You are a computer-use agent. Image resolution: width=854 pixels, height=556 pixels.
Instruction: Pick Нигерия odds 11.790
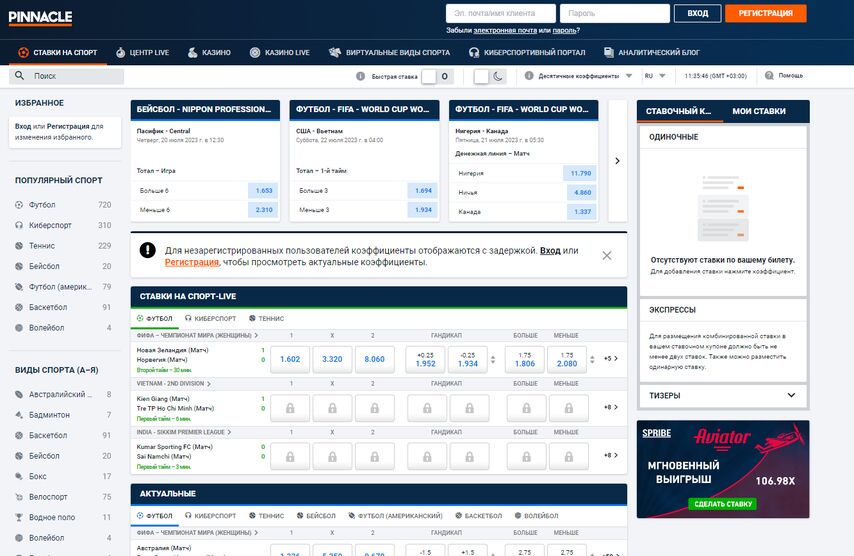click(581, 173)
